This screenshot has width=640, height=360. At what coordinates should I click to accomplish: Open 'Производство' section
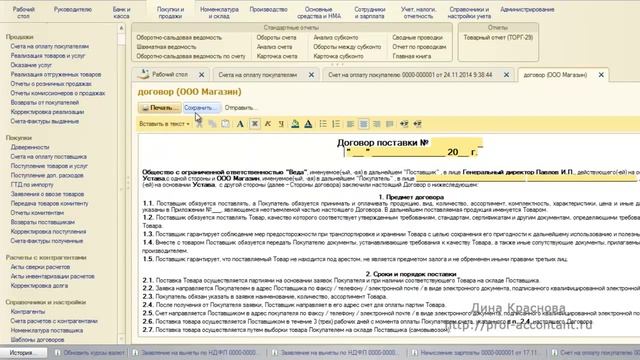(268, 9)
